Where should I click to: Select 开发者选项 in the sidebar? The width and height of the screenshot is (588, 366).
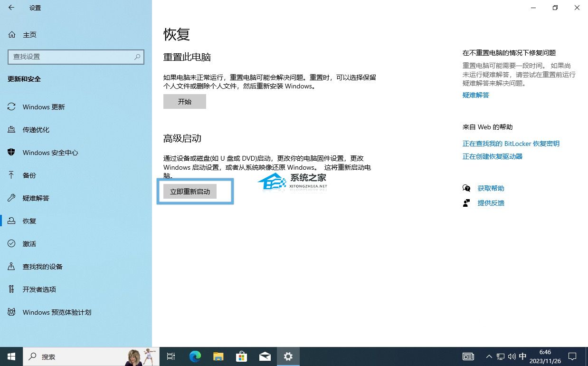coord(39,289)
